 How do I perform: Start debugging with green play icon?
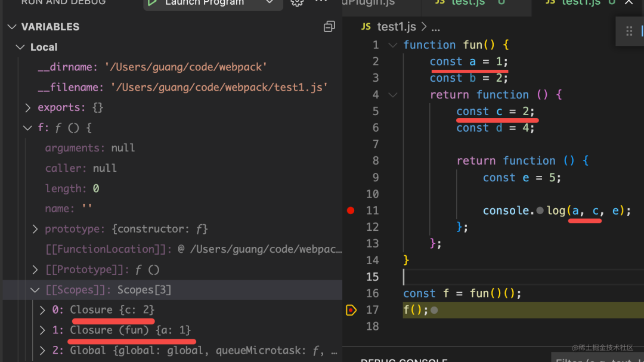(x=153, y=2)
